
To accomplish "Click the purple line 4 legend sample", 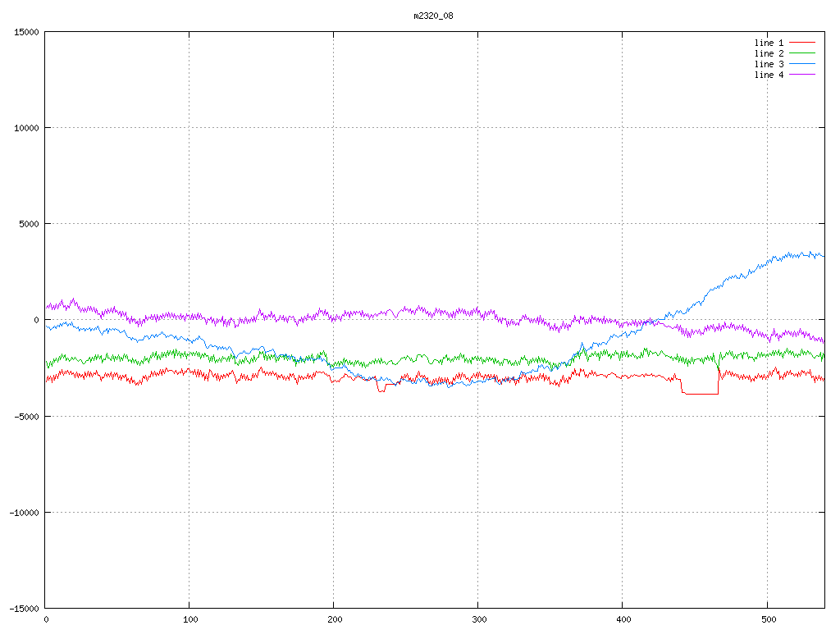I will (802, 75).
